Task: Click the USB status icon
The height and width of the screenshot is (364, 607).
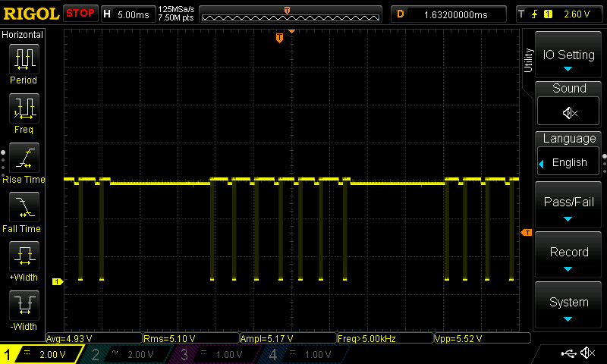Action: click(568, 353)
